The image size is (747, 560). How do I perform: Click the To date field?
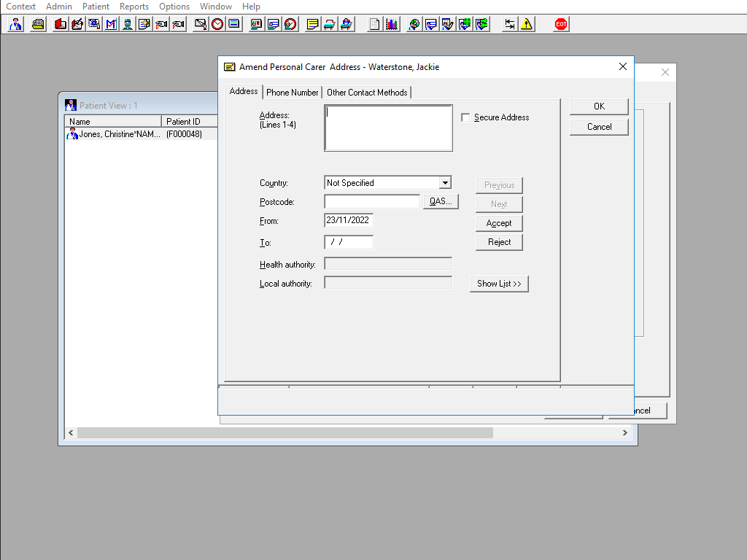(349, 242)
